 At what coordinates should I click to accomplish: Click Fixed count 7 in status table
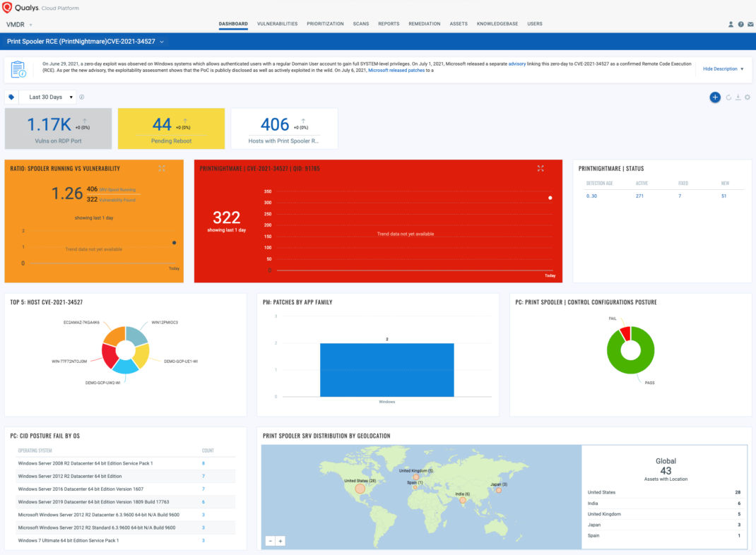tap(680, 196)
